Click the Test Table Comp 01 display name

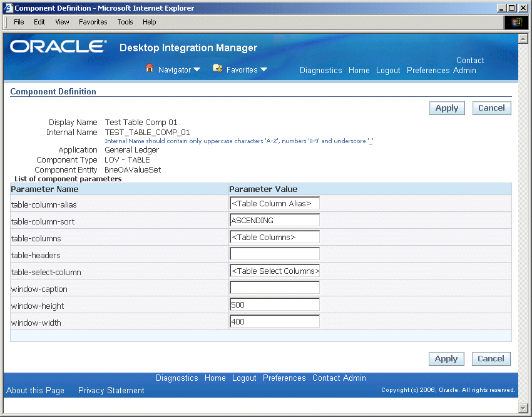pos(141,123)
